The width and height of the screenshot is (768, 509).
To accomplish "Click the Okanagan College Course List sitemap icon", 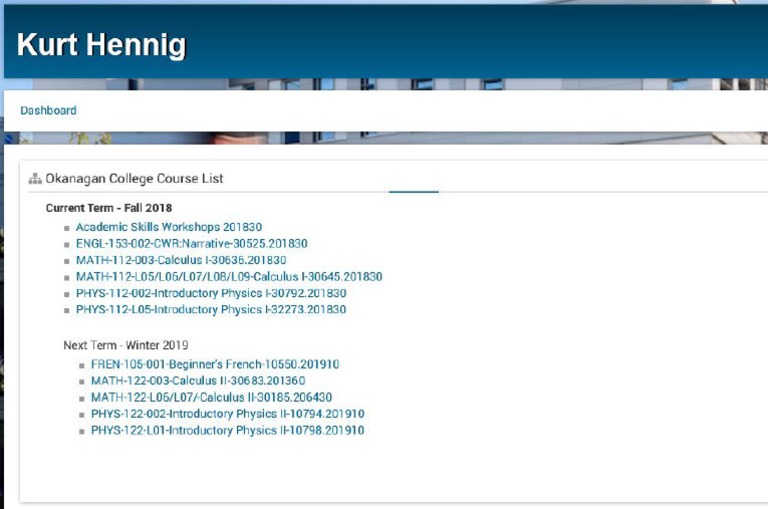I will 35,178.
